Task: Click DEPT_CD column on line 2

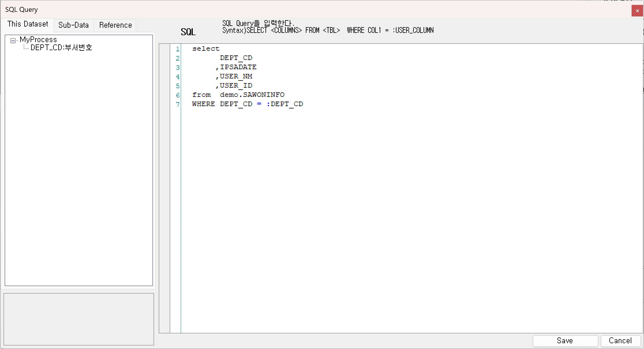Action: coord(236,58)
